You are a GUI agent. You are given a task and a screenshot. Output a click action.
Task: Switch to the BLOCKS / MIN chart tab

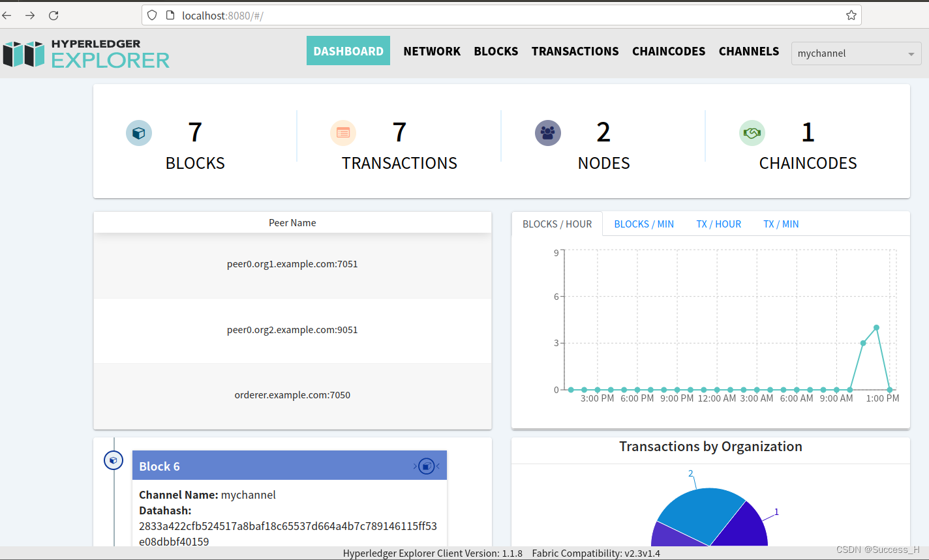[x=644, y=224]
